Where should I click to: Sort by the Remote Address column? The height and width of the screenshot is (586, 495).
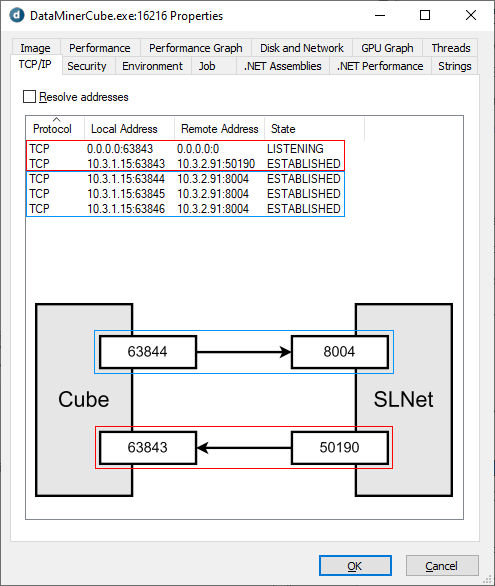[x=219, y=129]
